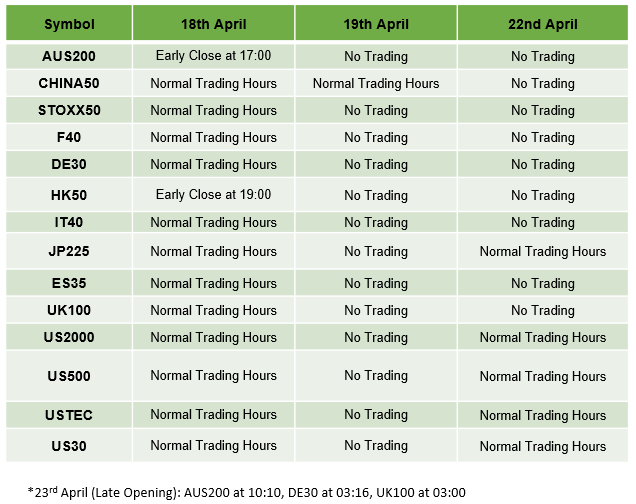This screenshot has height=504, width=636.
Task: Select the STOXX50 row label
Action: pyautogui.click(x=69, y=110)
